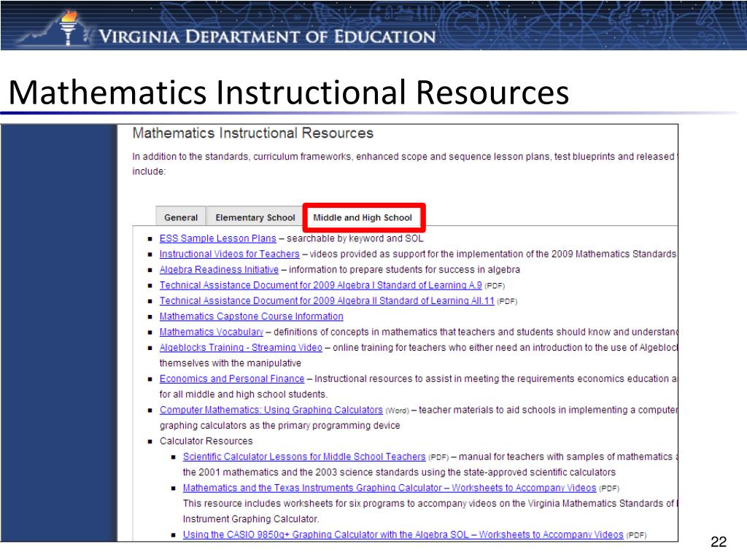Open the ESS Sample Lesson Plans link
Viewport: 747px width, 560px height.
click(217, 238)
